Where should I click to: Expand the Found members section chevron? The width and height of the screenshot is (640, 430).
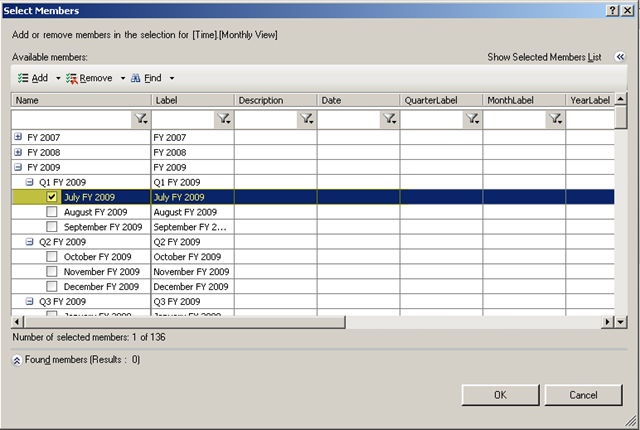point(17,360)
